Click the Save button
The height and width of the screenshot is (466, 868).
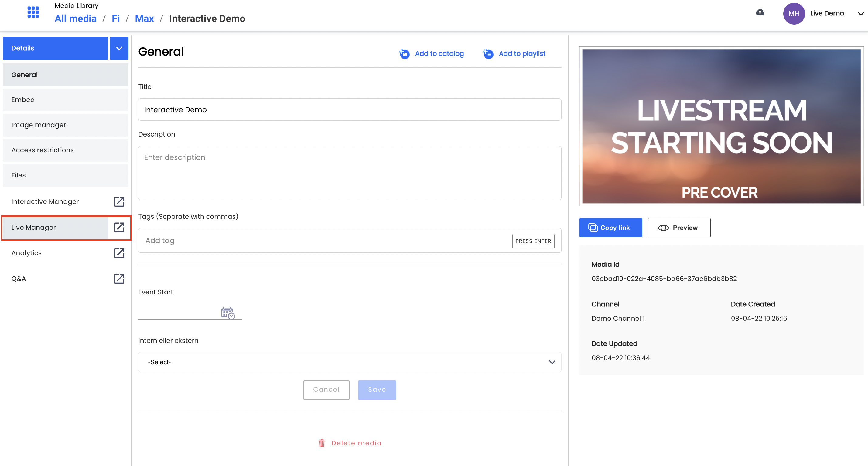pyautogui.click(x=377, y=390)
